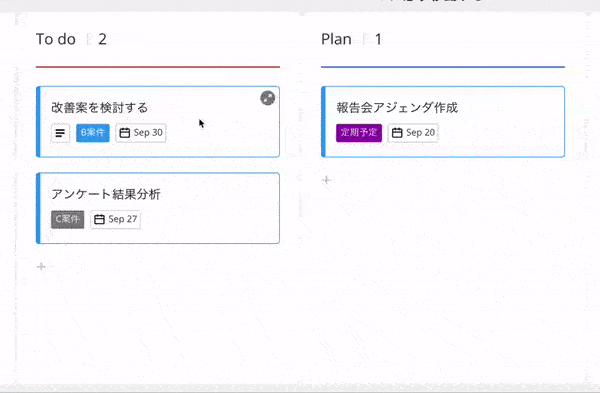Viewport: 600px width, 393px height.
Task: Open description icon on 改善案を検討する card
Action: click(60, 133)
